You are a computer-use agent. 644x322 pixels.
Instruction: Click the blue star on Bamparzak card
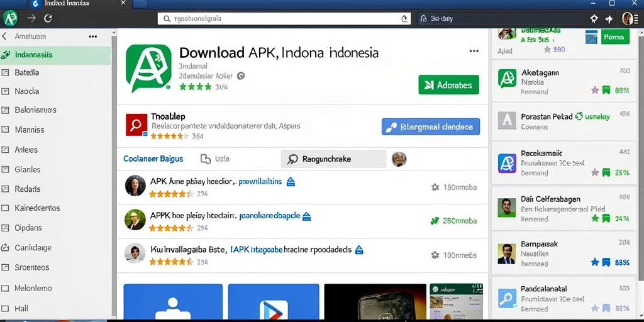(x=595, y=262)
